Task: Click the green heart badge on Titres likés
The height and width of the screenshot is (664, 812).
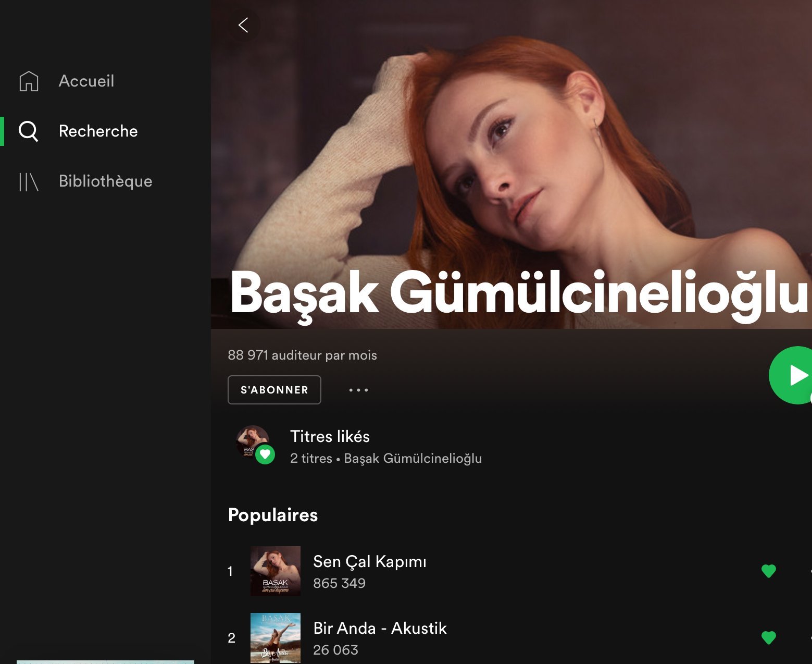Action: tap(265, 454)
